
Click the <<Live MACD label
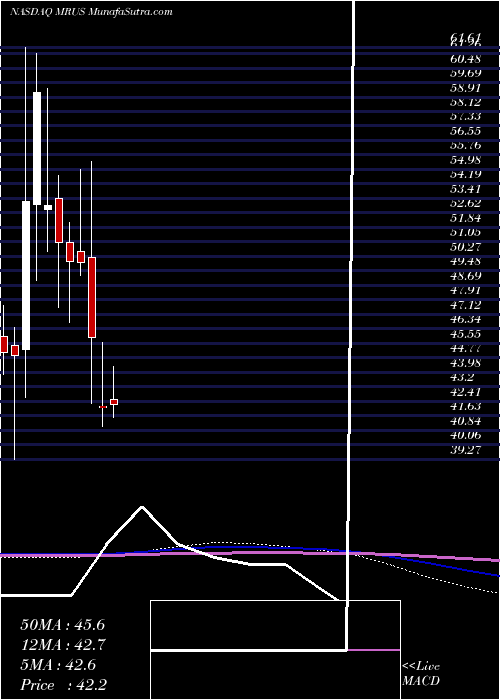pyautogui.click(x=421, y=674)
